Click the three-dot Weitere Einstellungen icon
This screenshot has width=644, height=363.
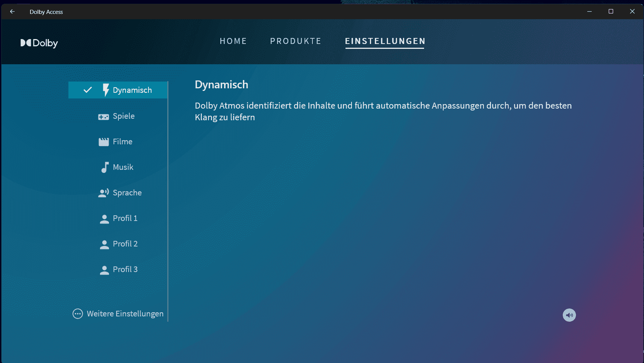click(x=77, y=314)
